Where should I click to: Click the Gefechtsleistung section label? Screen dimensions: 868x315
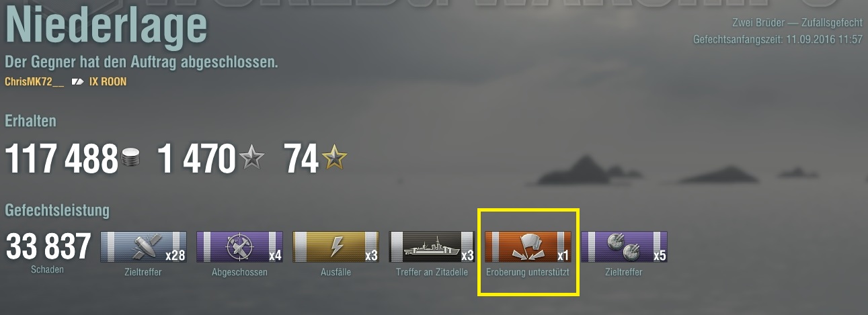57,211
